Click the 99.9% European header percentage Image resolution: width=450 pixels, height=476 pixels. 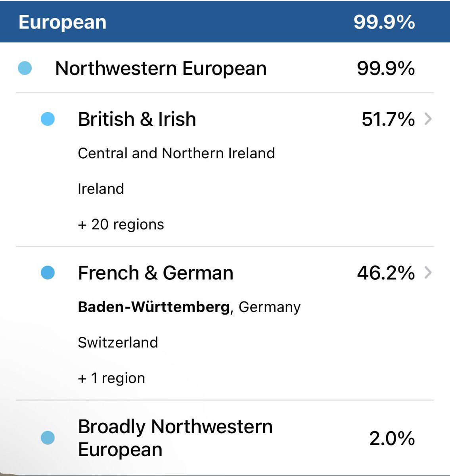pyautogui.click(x=384, y=22)
